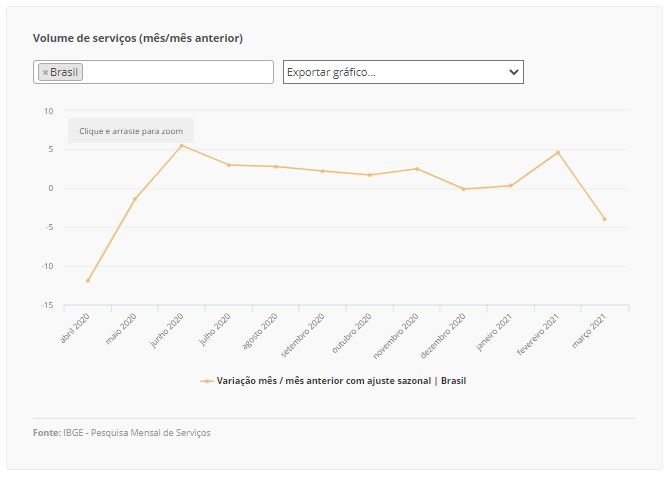This screenshot has height=478, width=668.
Task: Select the maio 2020 data point
Action: point(135,199)
